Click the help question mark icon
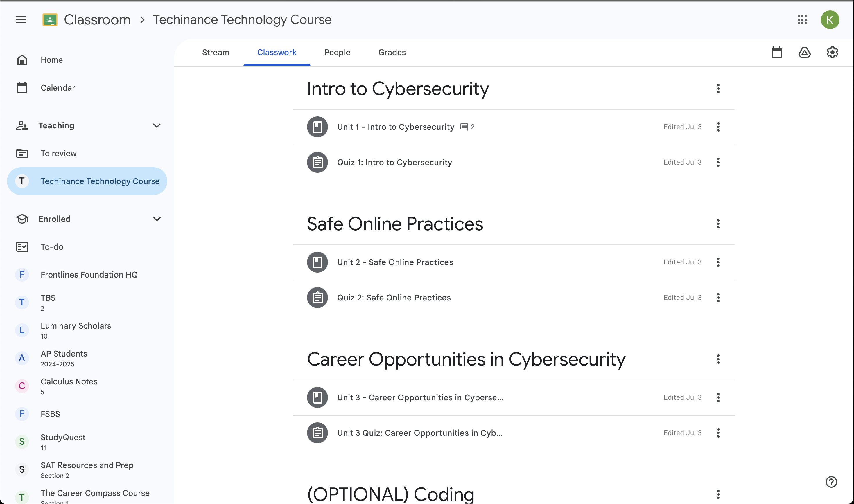The height and width of the screenshot is (504, 854). tap(831, 482)
